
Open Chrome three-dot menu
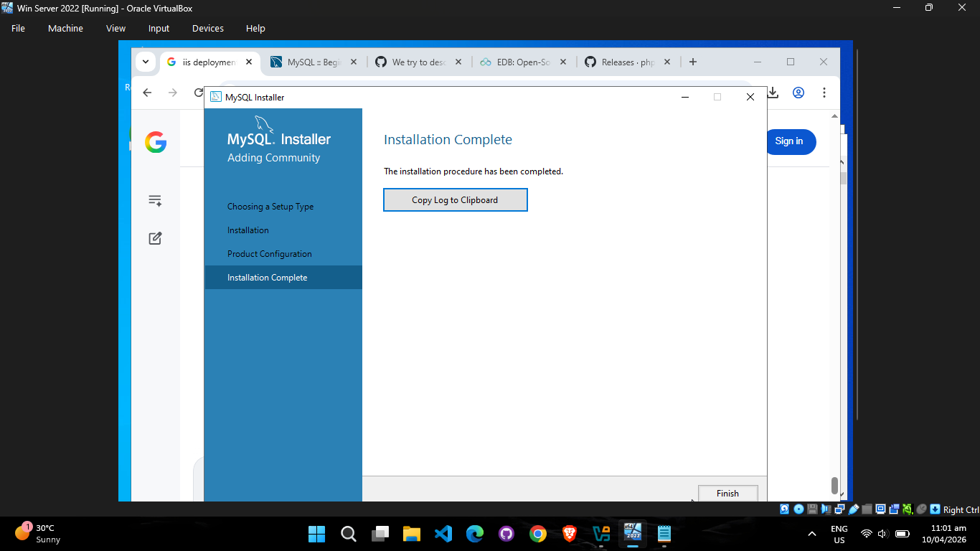pos(824,93)
